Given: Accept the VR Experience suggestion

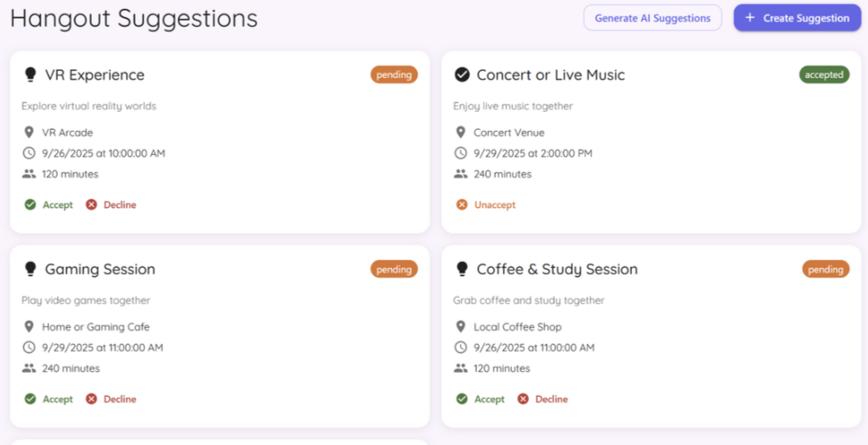Looking at the screenshot, I should click(x=49, y=205).
